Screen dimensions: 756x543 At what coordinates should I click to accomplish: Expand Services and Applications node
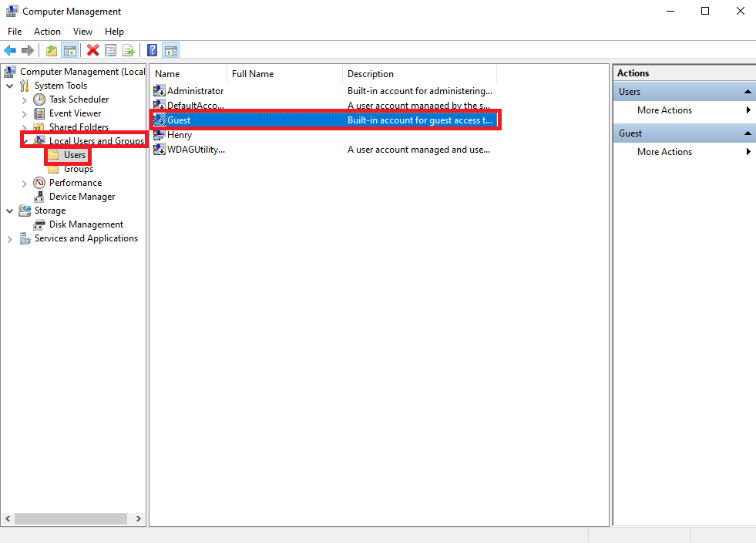pos(10,239)
